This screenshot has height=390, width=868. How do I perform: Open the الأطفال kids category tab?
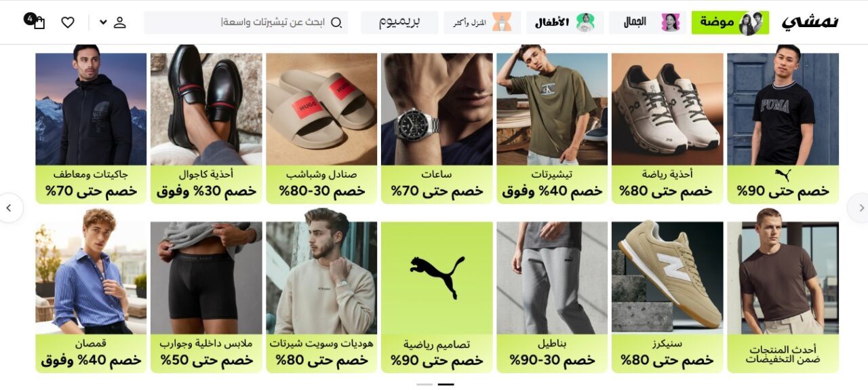[x=565, y=22]
